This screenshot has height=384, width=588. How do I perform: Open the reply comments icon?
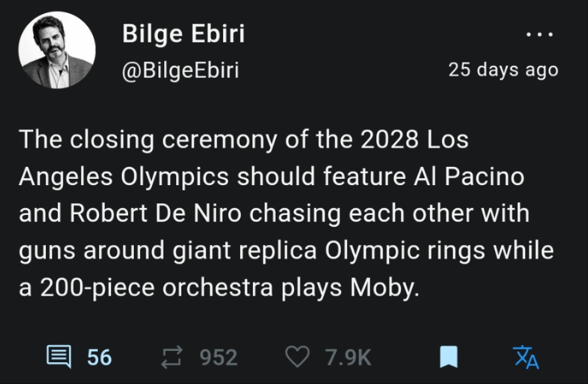pos(58,357)
